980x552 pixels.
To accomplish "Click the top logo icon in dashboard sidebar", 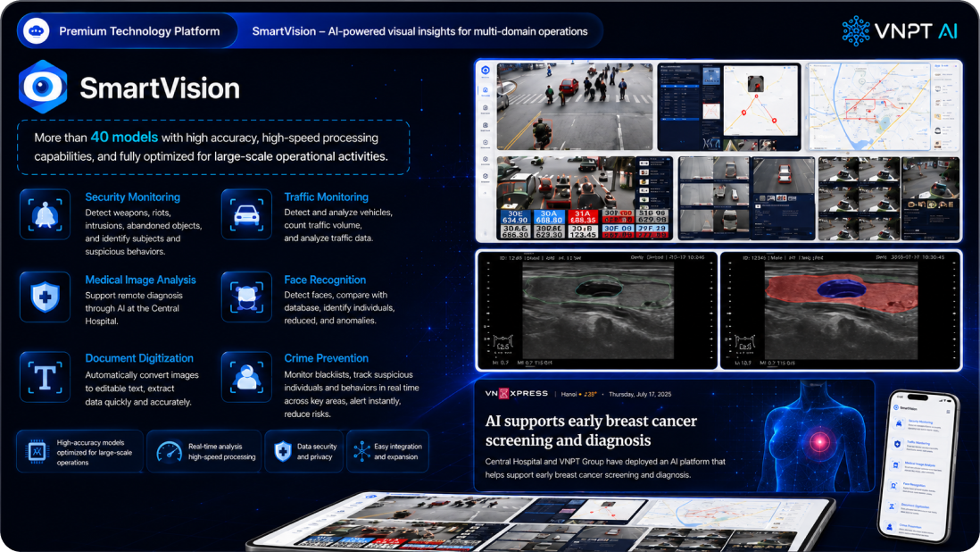I will 485,71.
